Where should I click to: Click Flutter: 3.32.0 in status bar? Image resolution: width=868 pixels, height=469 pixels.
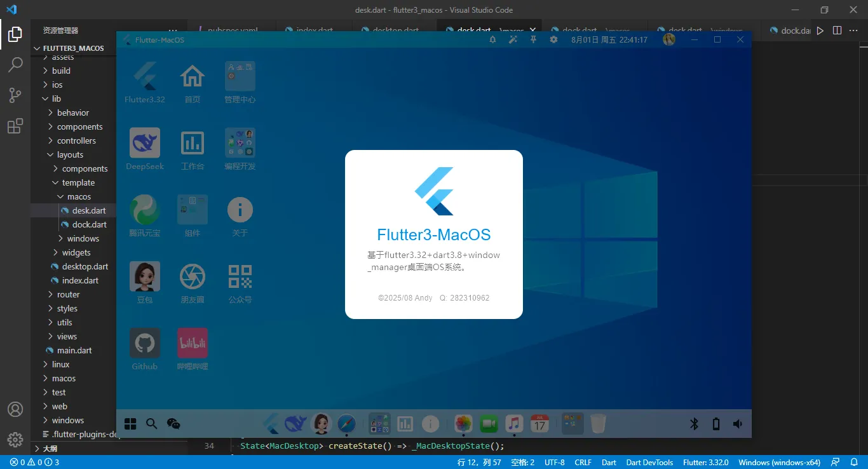point(705,462)
